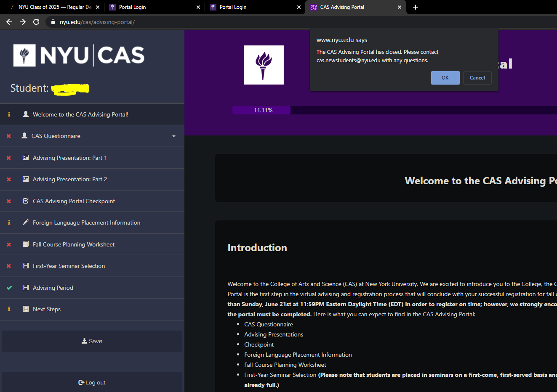557x392 pixels.
Task: Click the picture icon for Advising Presentation: Part 1
Action: pos(26,158)
